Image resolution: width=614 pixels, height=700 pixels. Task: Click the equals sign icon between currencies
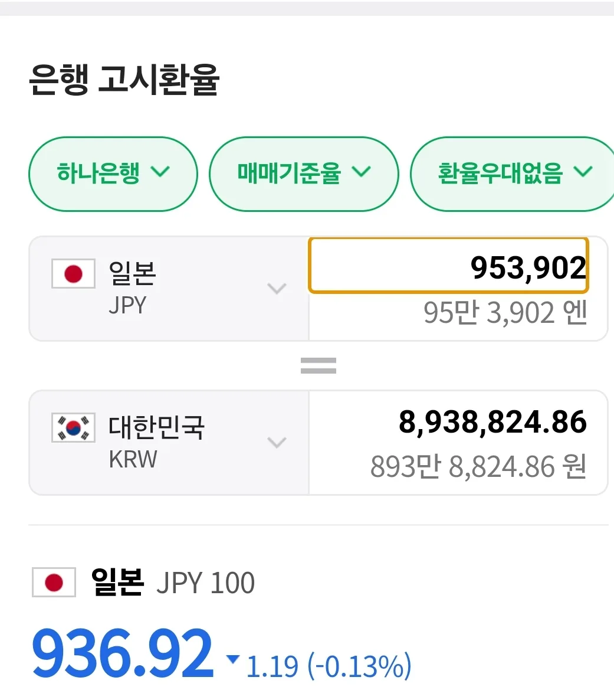318,365
